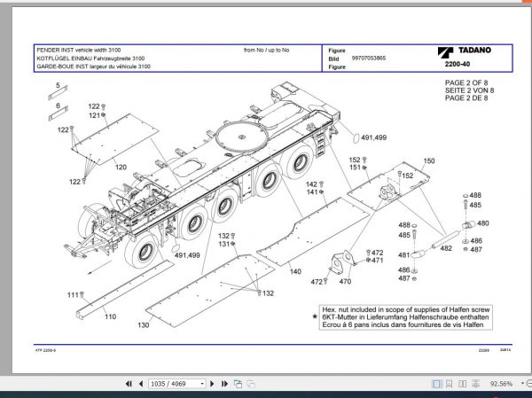Select continuous scrolling page layout
The image size is (532, 398).
click(x=450, y=384)
